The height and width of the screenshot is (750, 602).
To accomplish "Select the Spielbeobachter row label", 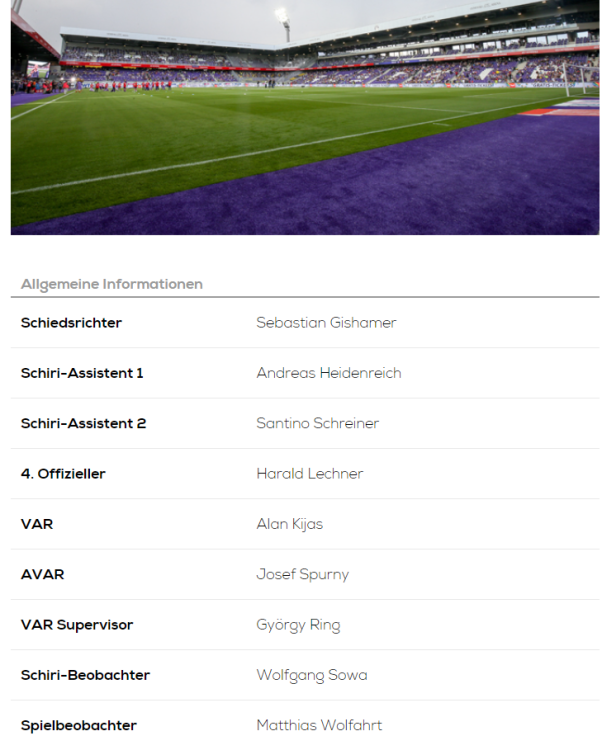I will pyautogui.click(x=79, y=725).
